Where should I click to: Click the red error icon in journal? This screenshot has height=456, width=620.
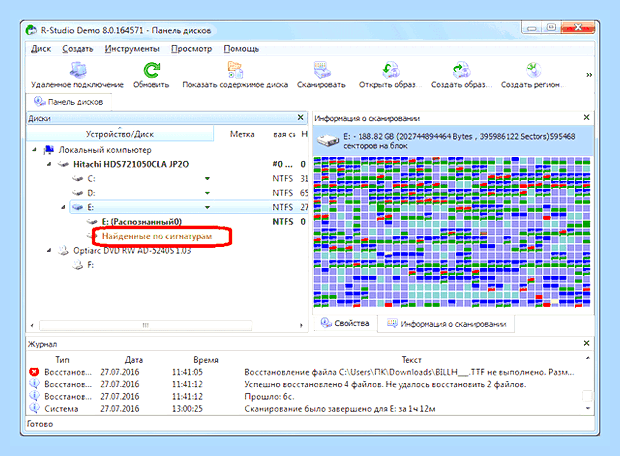[34, 372]
